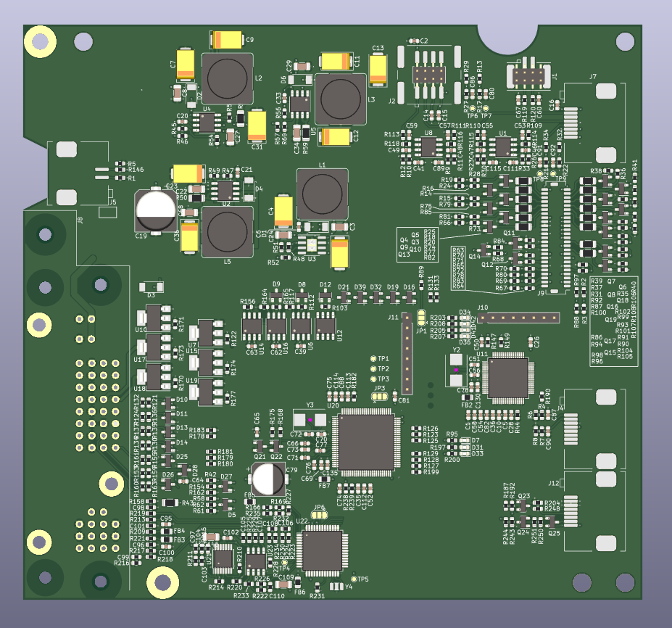Click the J7 connector
The height and width of the screenshot is (628, 672).
pyautogui.click(x=594, y=123)
